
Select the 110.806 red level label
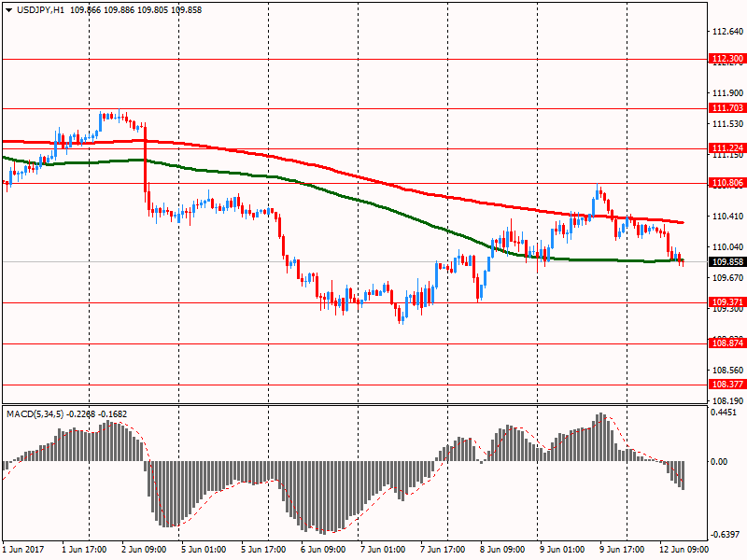[727, 183]
